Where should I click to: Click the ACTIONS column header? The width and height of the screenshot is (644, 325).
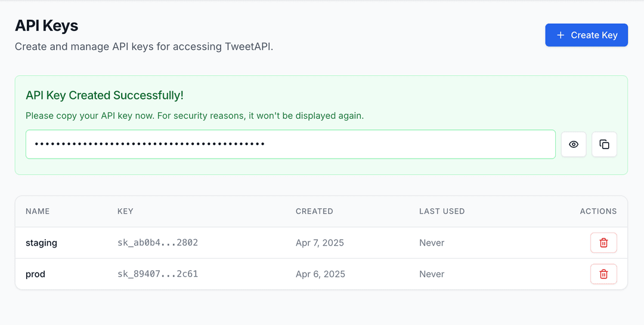click(x=598, y=211)
